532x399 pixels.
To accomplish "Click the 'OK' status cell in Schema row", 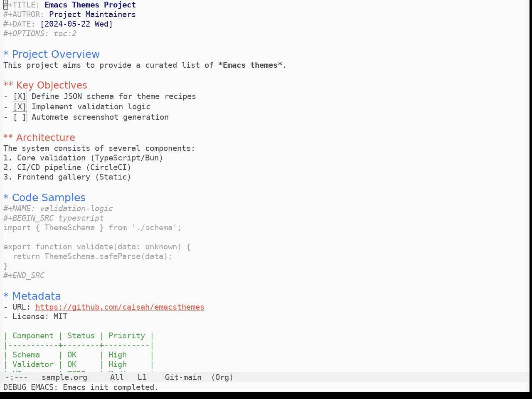I will 72,355.
